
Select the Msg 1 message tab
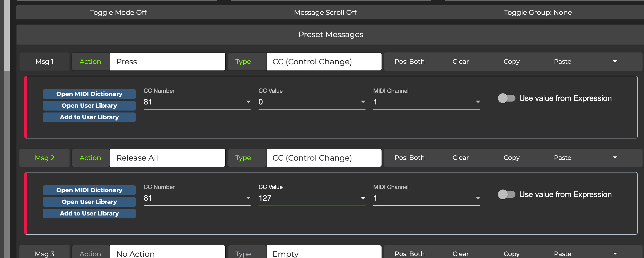[x=44, y=62]
